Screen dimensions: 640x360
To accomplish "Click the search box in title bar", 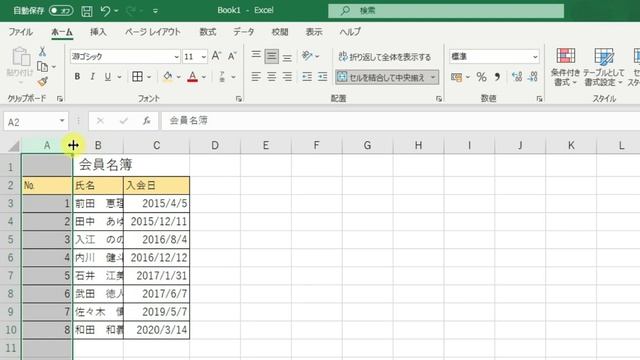I will click(x=446, y=11).
